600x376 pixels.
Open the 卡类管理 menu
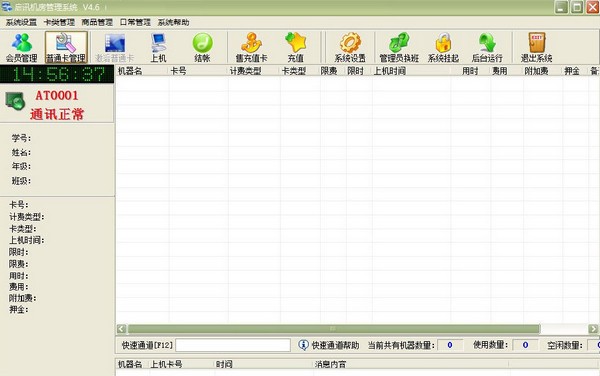click(x=59, y=22)
